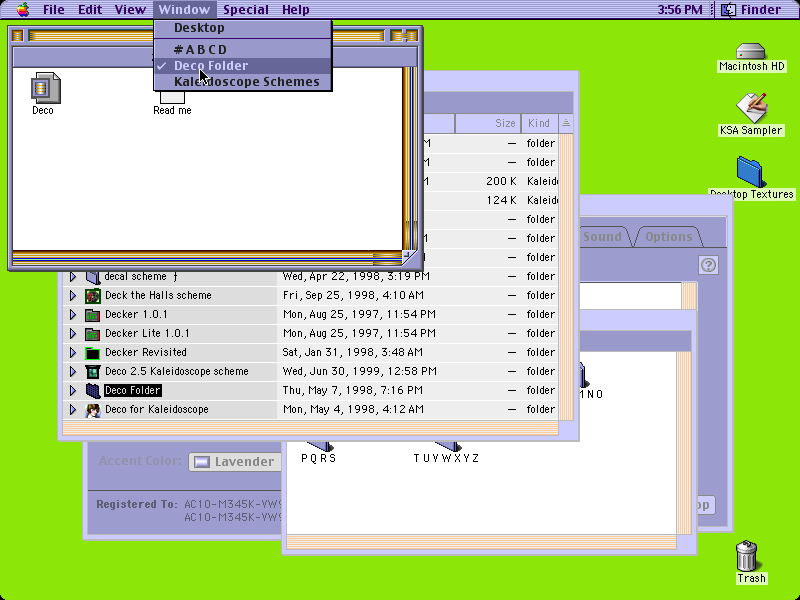
Task: Select the P Q R S folder
Action: [319, 447]
